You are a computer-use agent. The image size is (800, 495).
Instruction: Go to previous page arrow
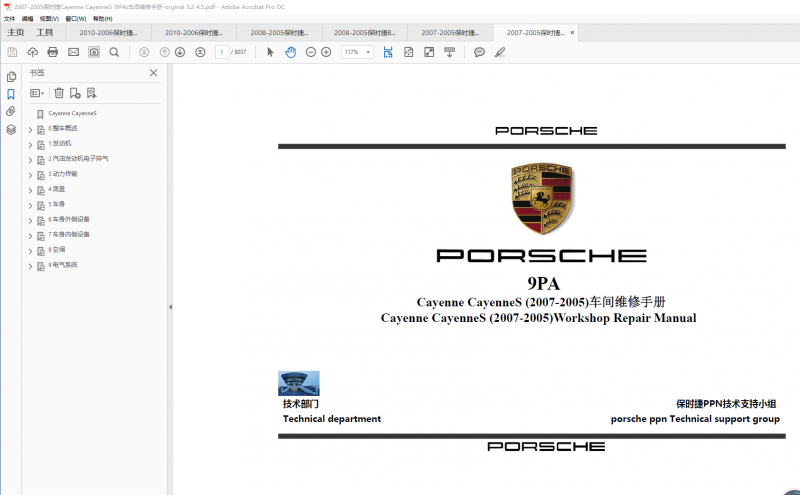click(x=164, y=52)
